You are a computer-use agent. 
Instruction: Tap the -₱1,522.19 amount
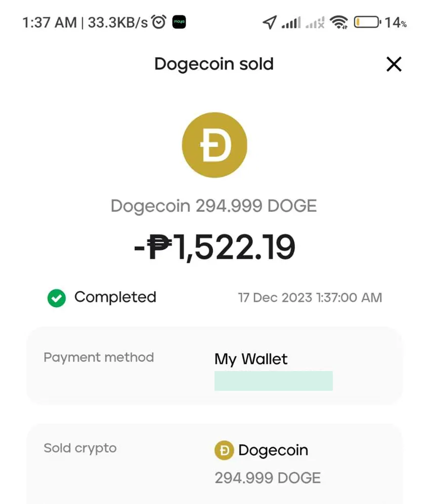click(214, 247)
